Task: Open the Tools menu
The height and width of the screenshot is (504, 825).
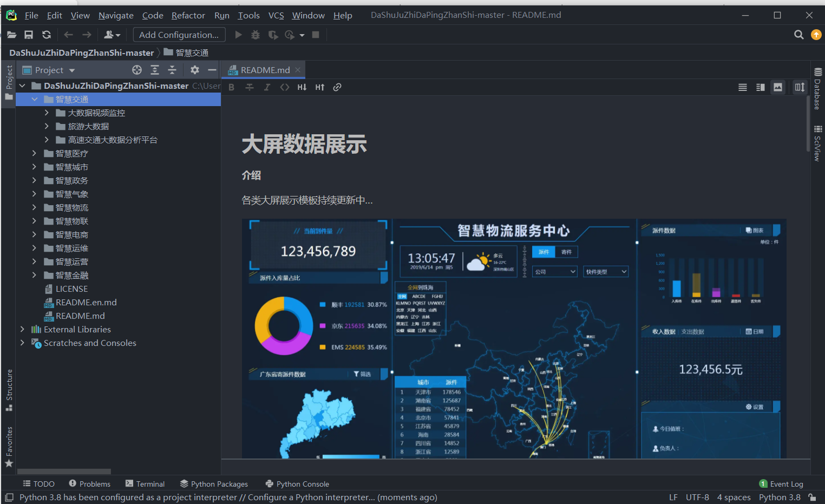Action: 249,15
